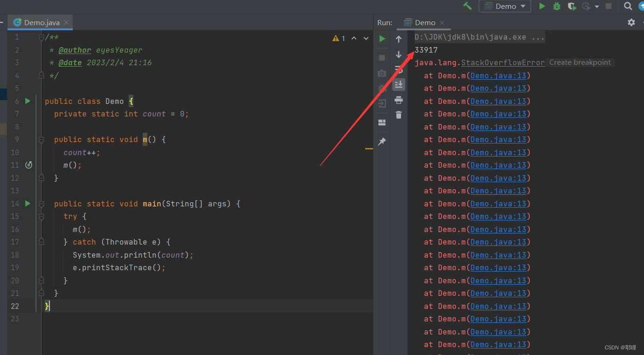Open the Demo run configuration dropdown
The image size is (644, 355).
pos(505,6)
